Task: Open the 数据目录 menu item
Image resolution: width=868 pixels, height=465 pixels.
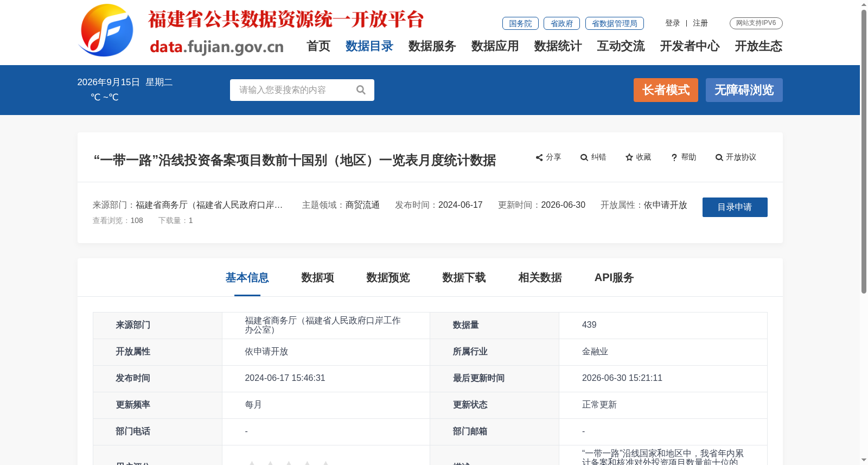Action: [x=369, y=46]
